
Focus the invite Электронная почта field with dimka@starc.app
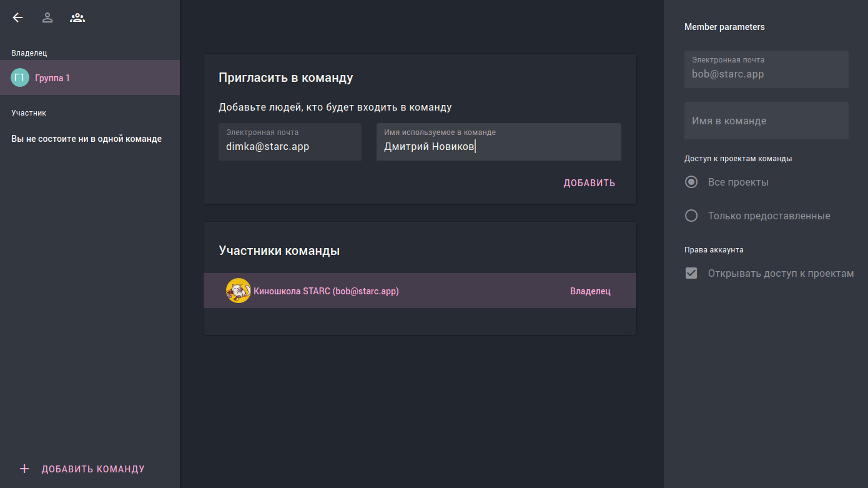click(290, 146)
